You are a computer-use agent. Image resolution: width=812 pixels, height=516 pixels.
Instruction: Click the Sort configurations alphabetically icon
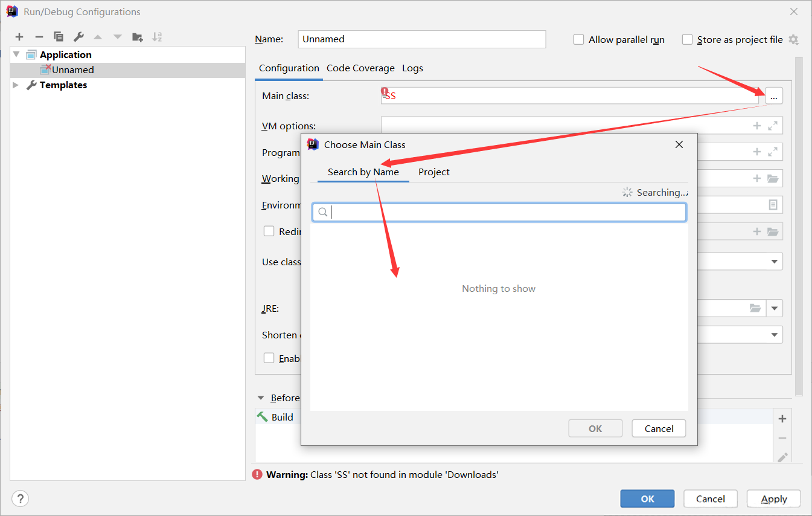[x=157, y=37]
